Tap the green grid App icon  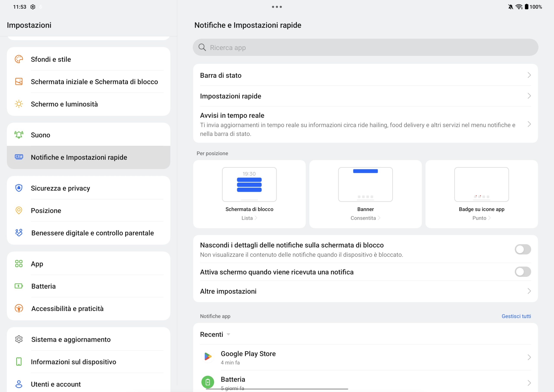(x=19, y=264)
